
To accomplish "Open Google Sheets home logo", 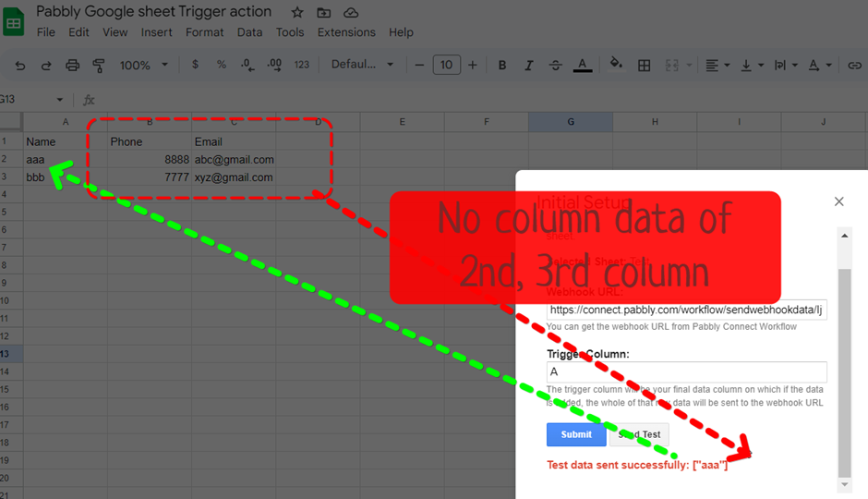I will [14, 23].
